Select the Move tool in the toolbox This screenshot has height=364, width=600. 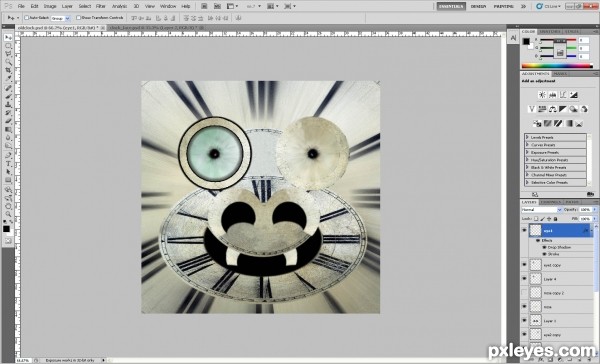coord(8,38)
